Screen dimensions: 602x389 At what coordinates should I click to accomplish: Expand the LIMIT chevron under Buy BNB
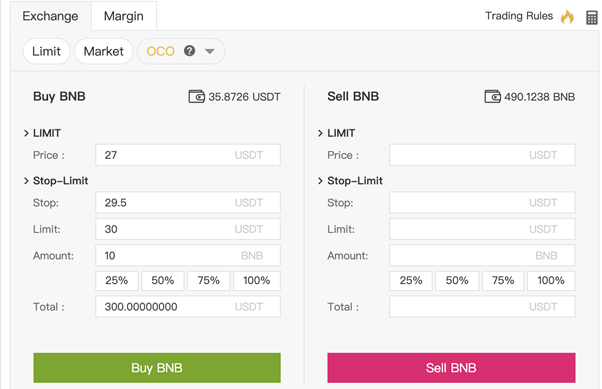click(26, 133)
